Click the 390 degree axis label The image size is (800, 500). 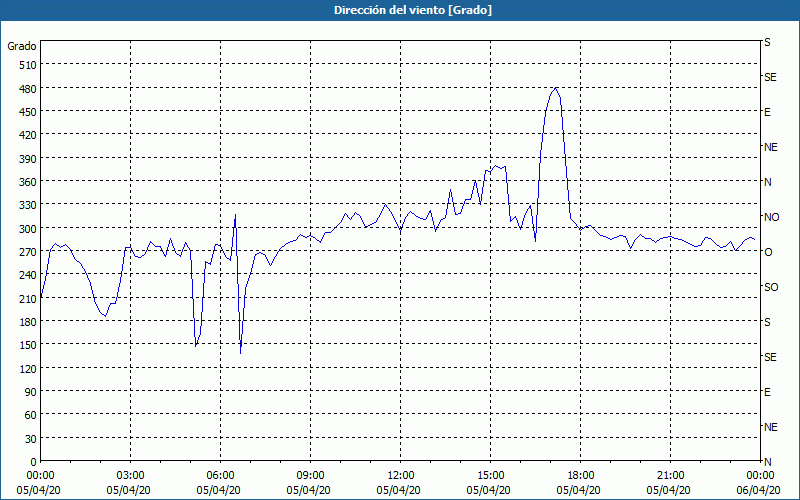[28, 159]
